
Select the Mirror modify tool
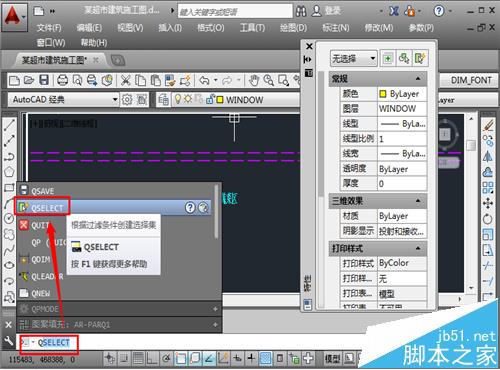click(x=488, y=157)
